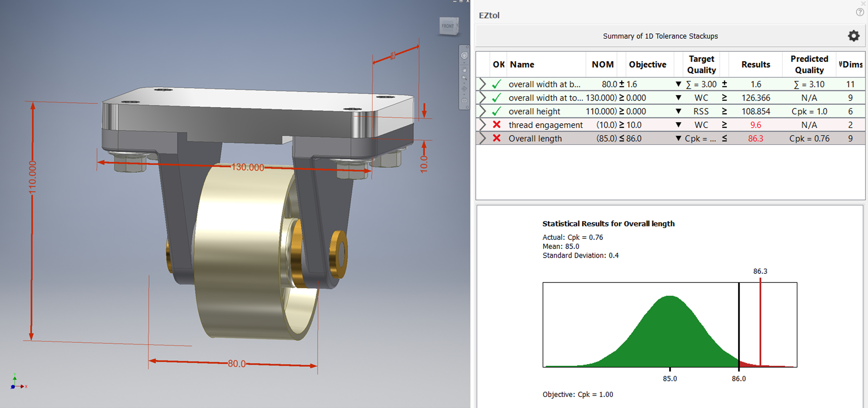Image resolution: width=868 pixels, height=408 pixels.
Task: Open Target Quality dropdown for thread engagement
Action: (x=679, y=125)
